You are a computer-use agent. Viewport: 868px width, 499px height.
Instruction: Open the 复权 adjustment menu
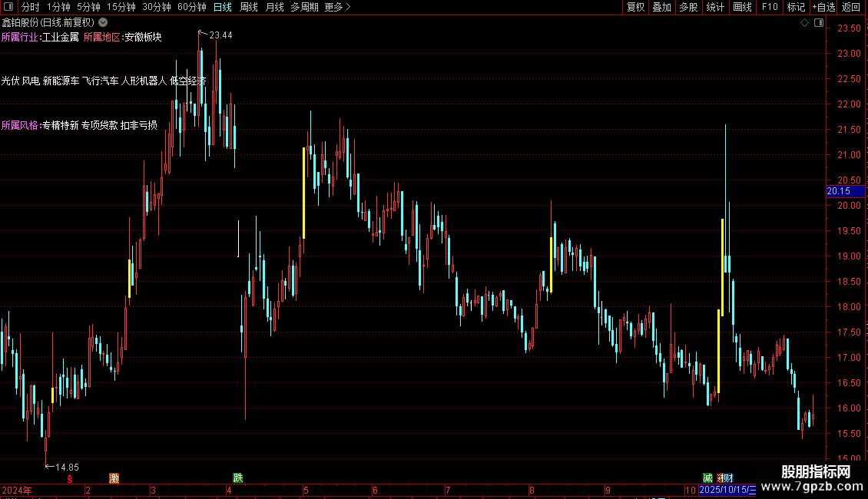click(x=635, y=7)
